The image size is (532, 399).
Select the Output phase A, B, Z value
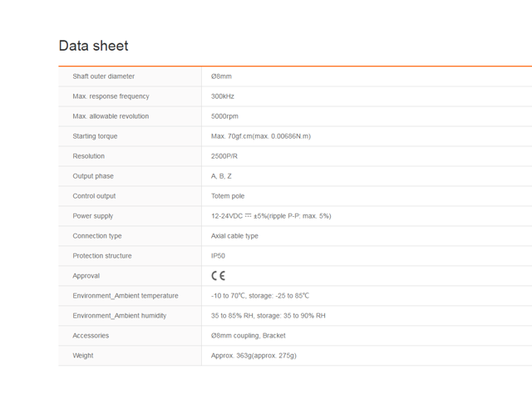(x=221, y=176)
